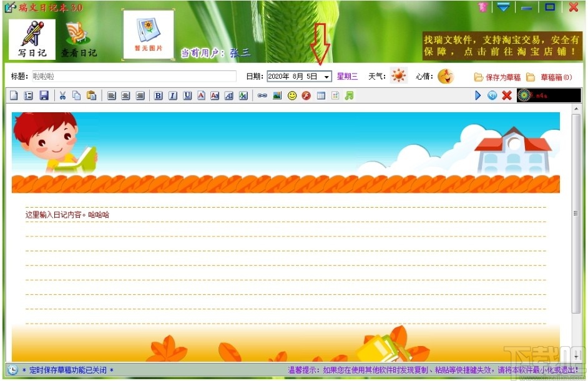Click 保存为草稿 save as draft
This screenshot has width=588, height=381.
click(x=497, y=77)
